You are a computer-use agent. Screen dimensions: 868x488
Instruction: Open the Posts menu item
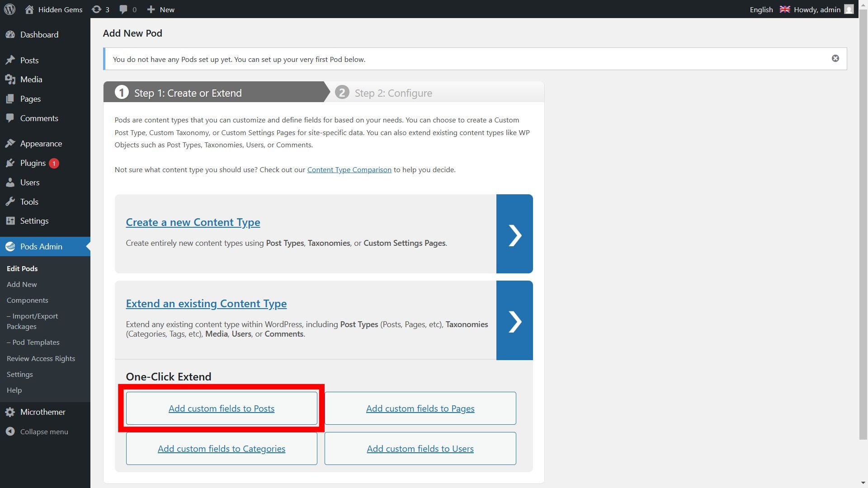tap(45, 60)
